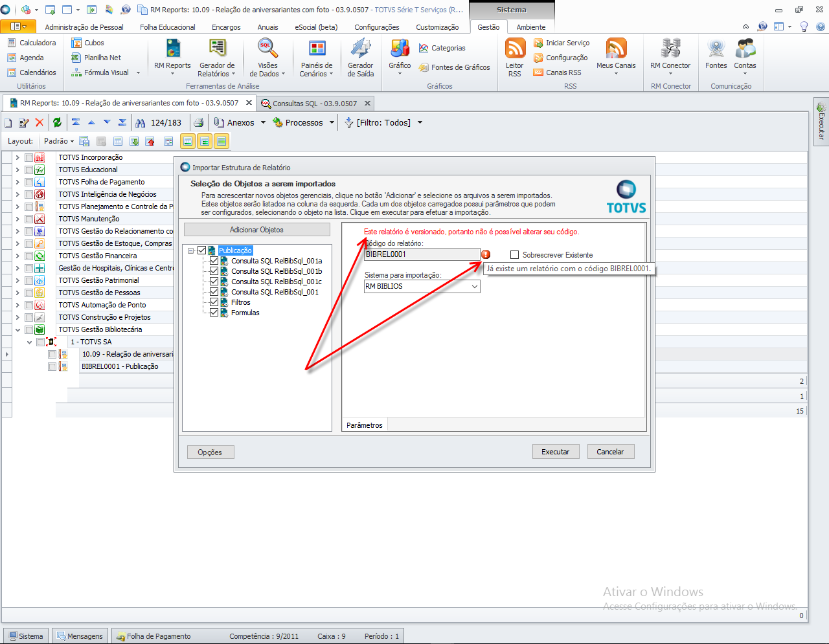Cancel the import dialog
This screenshot has height=644, width=829.
click(610, 452)
